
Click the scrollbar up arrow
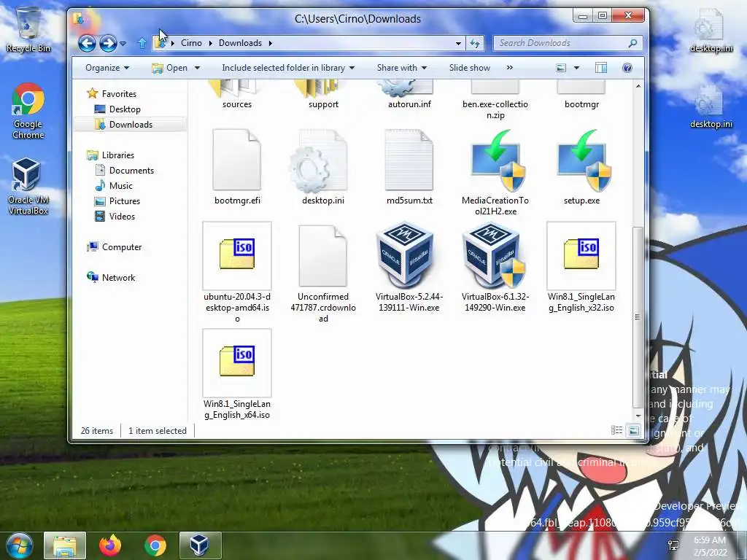click(638, 86)
